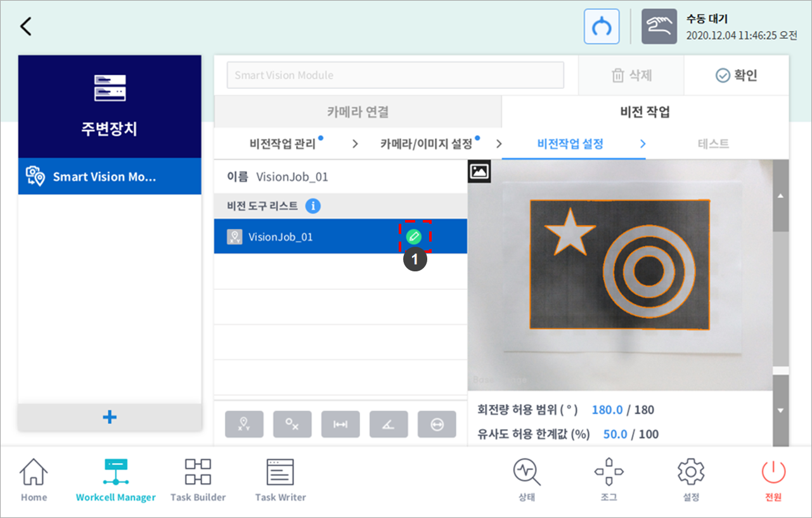Image resolution: width=812 pixels, height=518 pixels.
Task: Go to the 카메라/이미지 설정 step
Action: [426, 144]
